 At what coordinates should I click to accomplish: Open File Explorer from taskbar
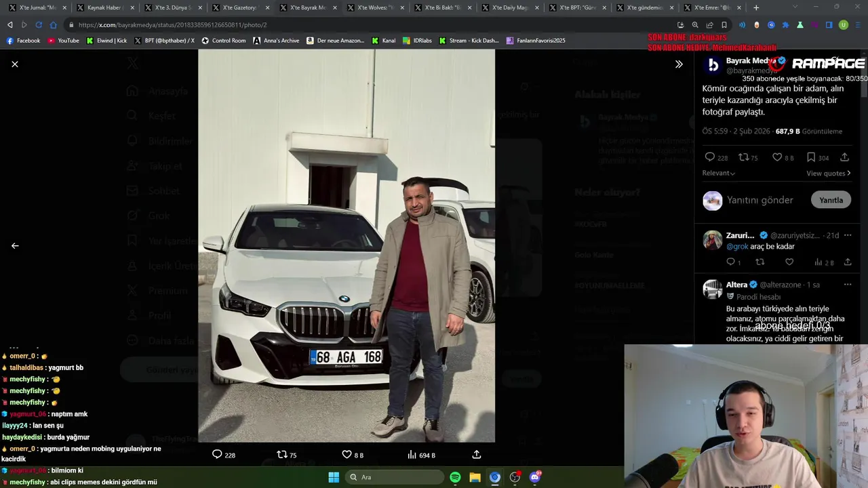coord(475,477)
